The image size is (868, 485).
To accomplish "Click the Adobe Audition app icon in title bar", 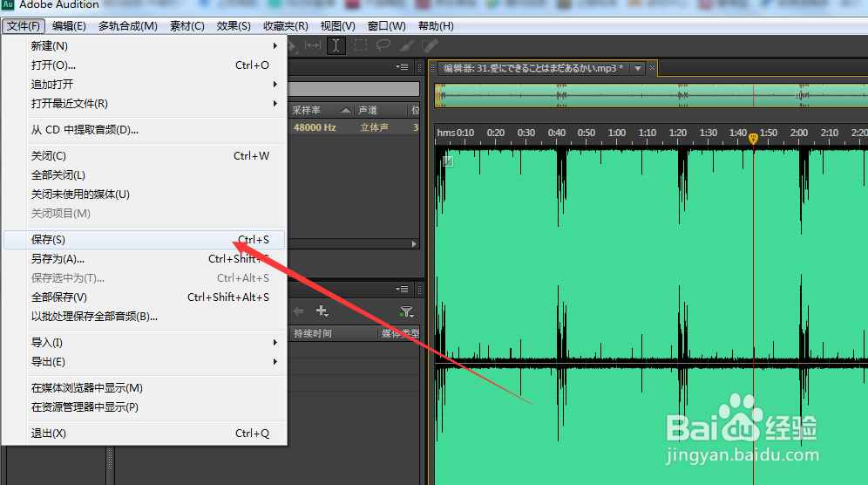I will 8,4.
